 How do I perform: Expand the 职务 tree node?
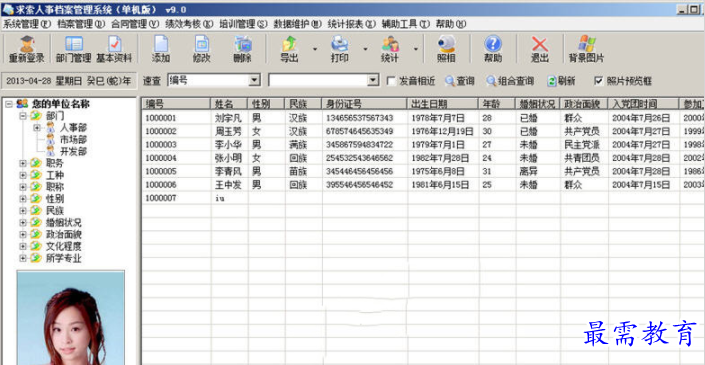point(22,164)
